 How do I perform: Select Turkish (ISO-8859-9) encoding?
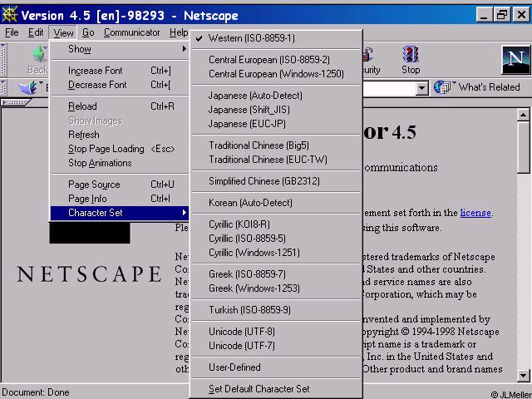pyautogui.click(x=277, y=310)
